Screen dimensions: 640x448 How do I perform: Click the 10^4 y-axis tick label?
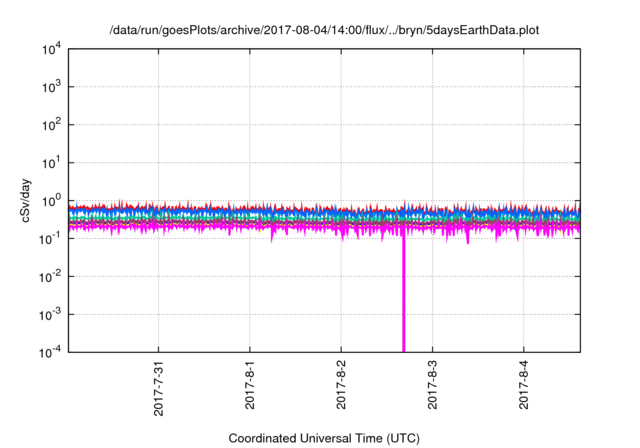(x=51, y=50)
